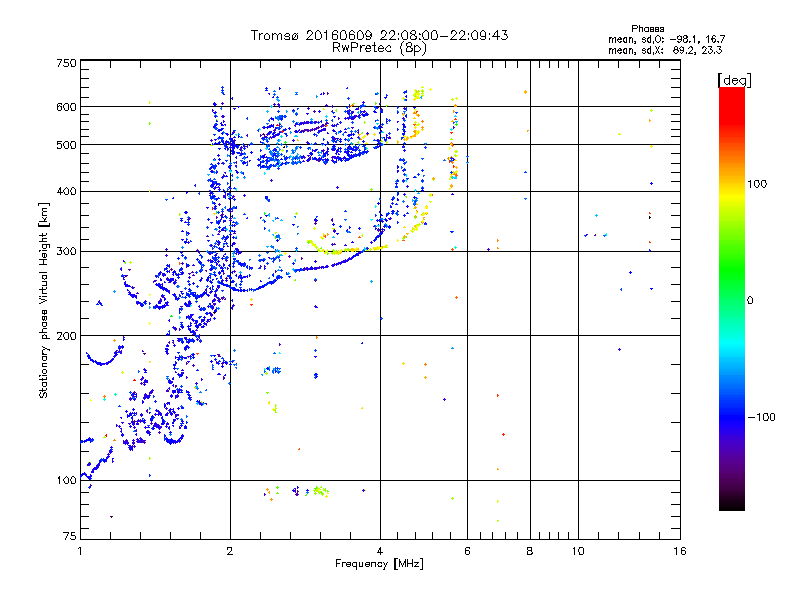The image size is (800, 600).
Task: Click the '600' height axis tick label
Action: (66, 107)
